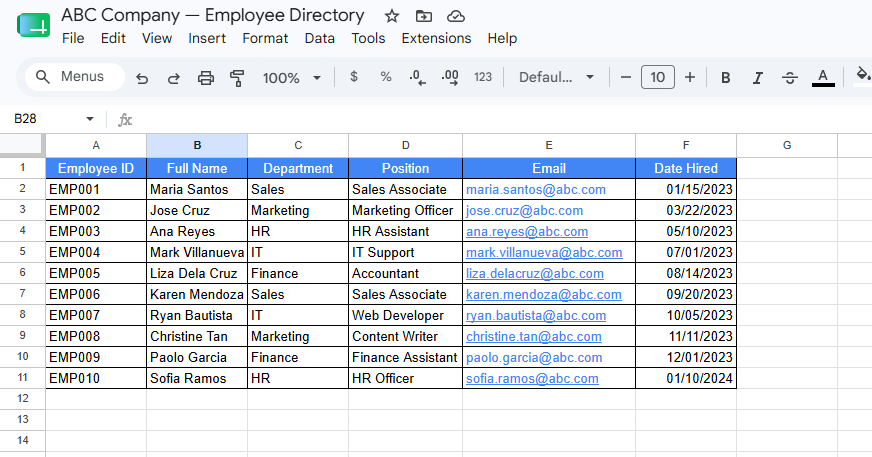
Task: Click the fx formula bar
Action: pyautogui.click(x=495, y=120)
